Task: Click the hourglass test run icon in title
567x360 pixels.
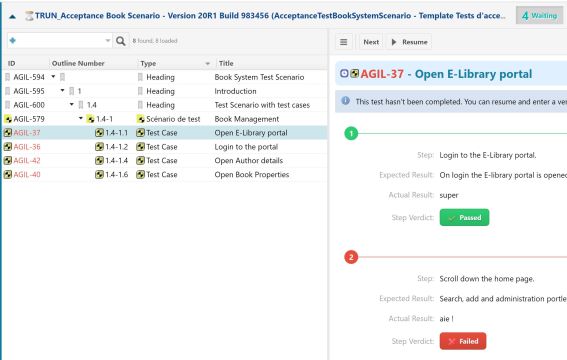Action: [x=29, y=16]
